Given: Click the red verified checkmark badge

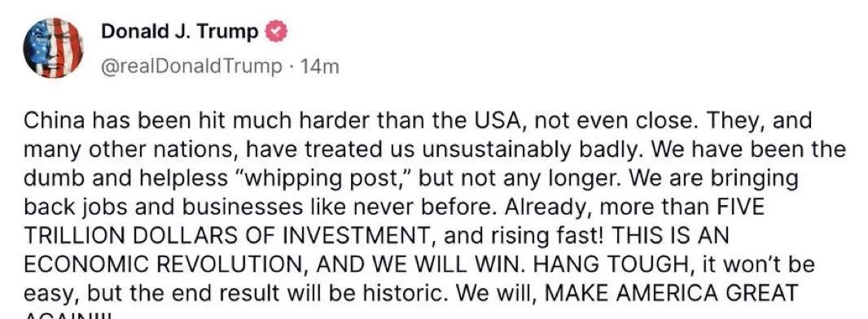Looking at the screenshot, I should 275,32.
